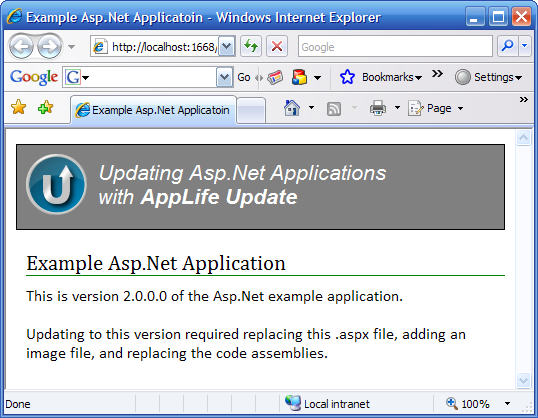Open the blank new tab button
The height and width of the screenshot is (418, 538).
[251, 111]
